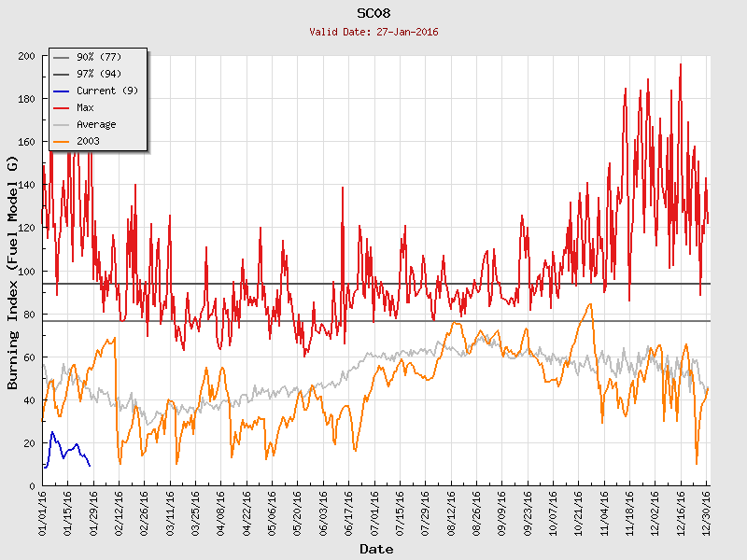The height and width of the screenshot is (560, 747).
Task: Click the 0 value on the y-axis
Action: [x=32, y=486]
